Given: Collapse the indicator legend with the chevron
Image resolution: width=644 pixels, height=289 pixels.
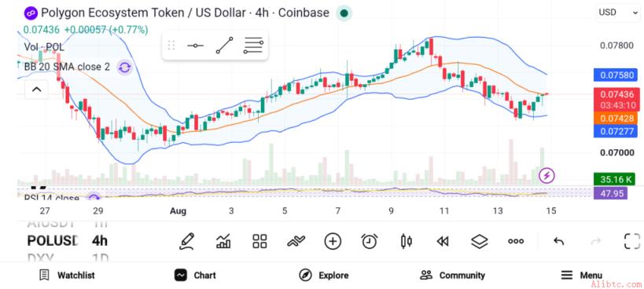Looking at the screenshot, I should pyautogui.click(x=36, y=90).
